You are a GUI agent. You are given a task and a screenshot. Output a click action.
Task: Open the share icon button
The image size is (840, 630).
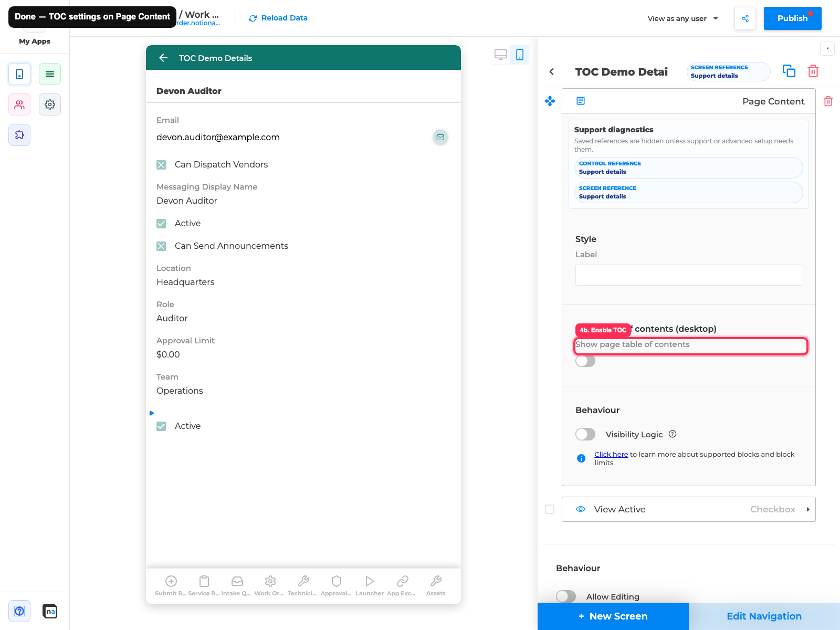click(x=745, y=18)
